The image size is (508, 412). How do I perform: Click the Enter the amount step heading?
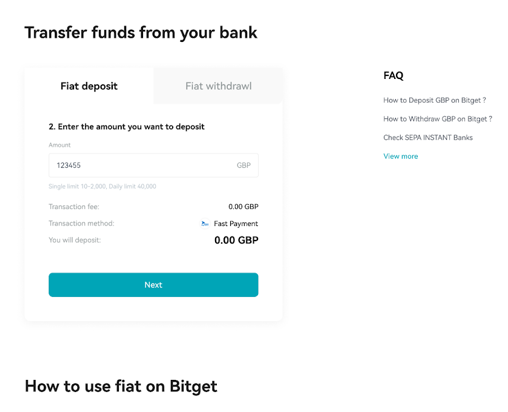coord(127,127)
